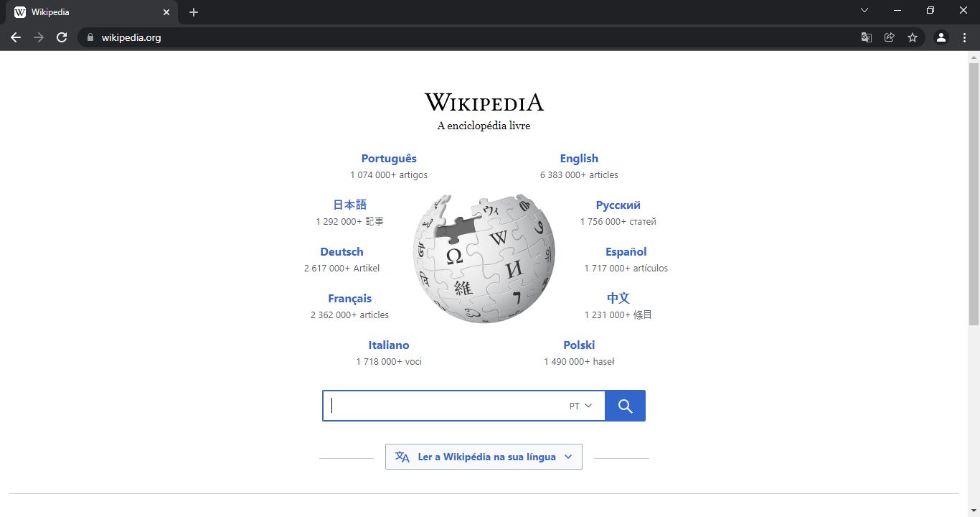Open the Français Wikipedia link
The height and width of the screenshot is (517, 980).
(x=350, y=299)
